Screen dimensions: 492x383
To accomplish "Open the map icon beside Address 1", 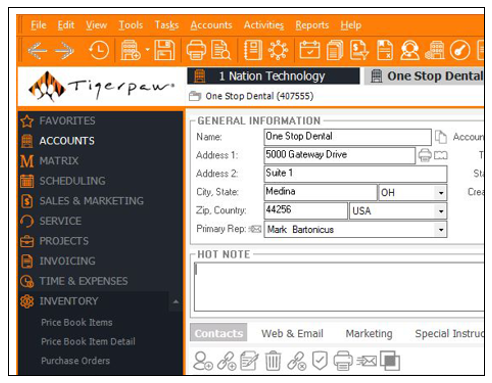I will (x=440, y=156).
